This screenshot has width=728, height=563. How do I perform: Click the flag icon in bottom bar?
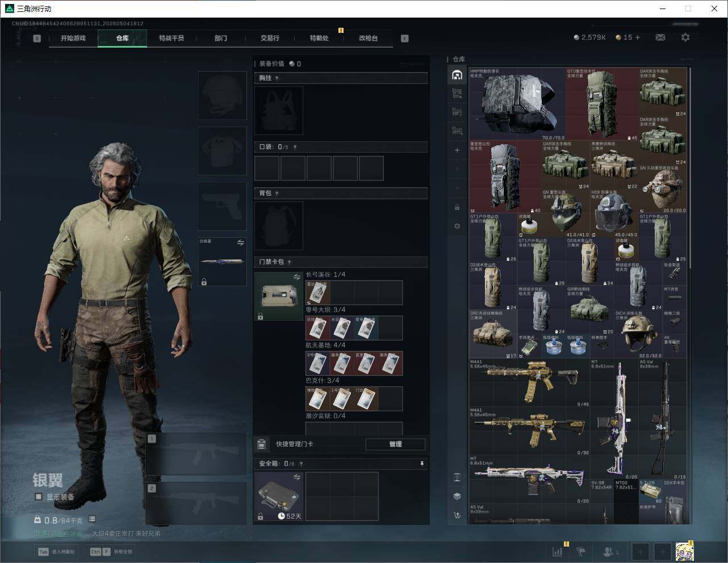(581, 551)
